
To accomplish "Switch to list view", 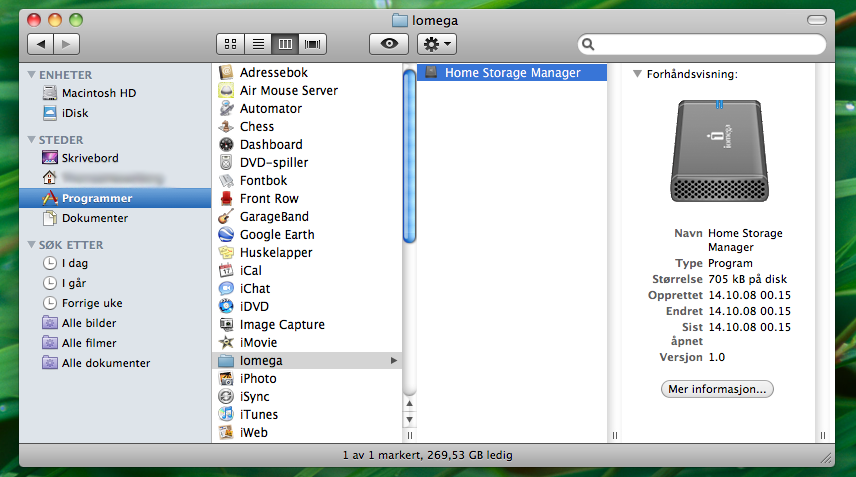I will pyautogui.click(x=258, y=44).
